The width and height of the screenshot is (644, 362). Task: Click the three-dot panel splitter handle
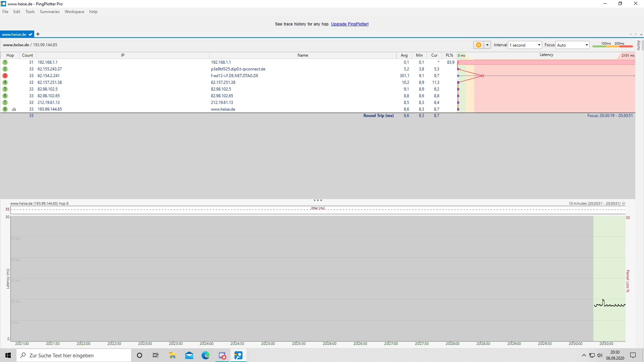pos(318,200)
